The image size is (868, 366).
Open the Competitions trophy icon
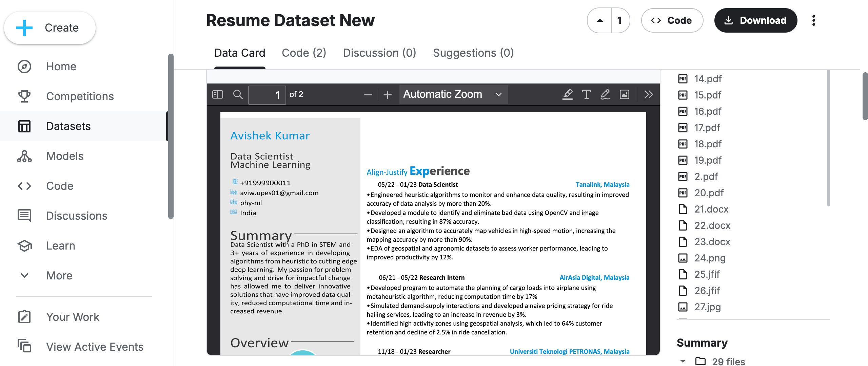click(24, 96)
